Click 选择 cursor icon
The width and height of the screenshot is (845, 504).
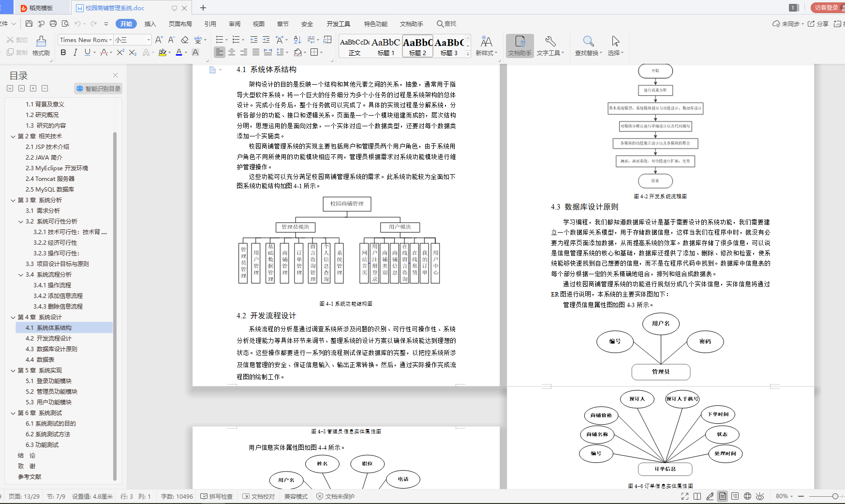(x=615, y=46)
